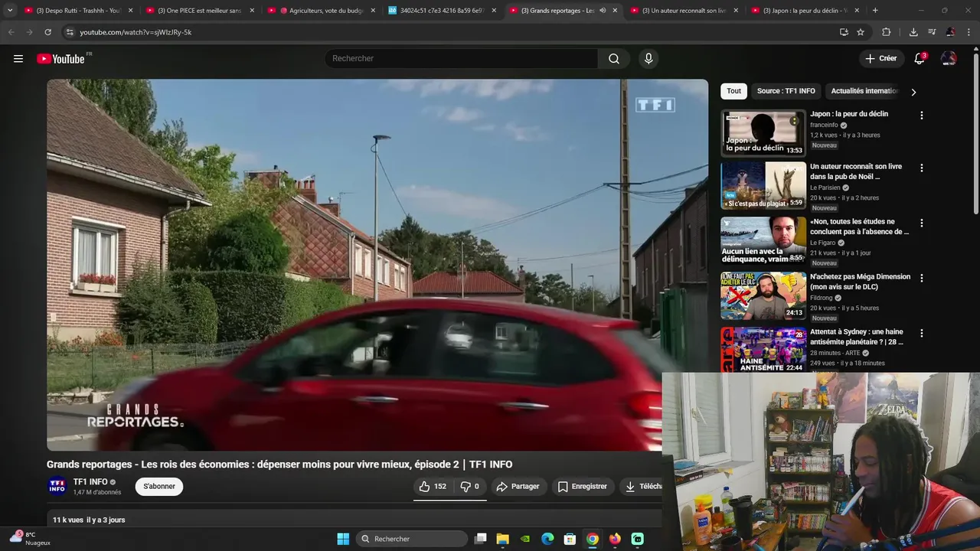Open the tab search dropdown arrow
This screenshot has height=551, width=980.
[x=10, y=11]
